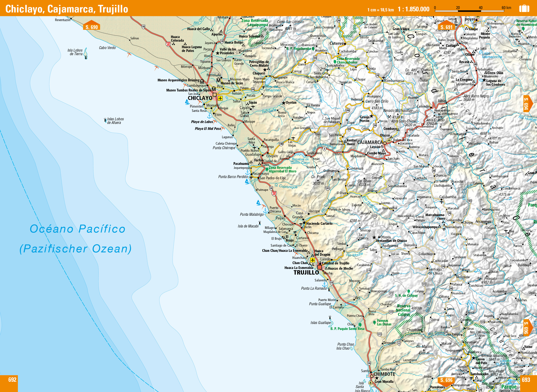Click the Trujillo city square marker
The height and width of the screenshot is (392, 537).
pos(320,267)
